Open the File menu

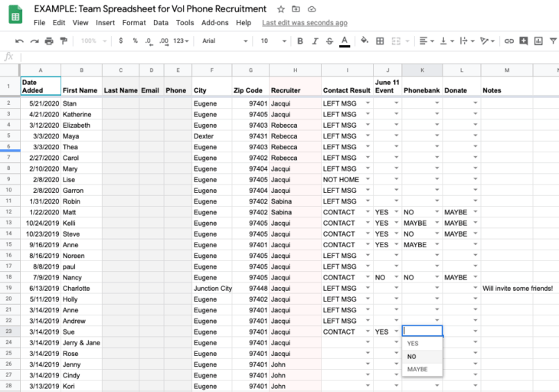pos(39,23)
